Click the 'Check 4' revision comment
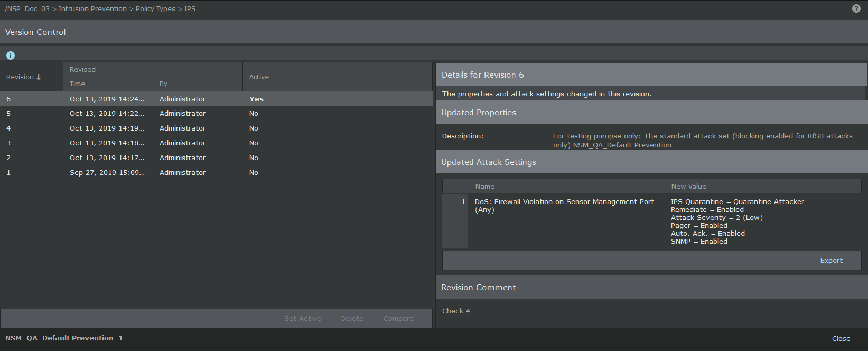The width and height of the screenshot is (868, 351). pyautogui.click(x=456, y=311)
